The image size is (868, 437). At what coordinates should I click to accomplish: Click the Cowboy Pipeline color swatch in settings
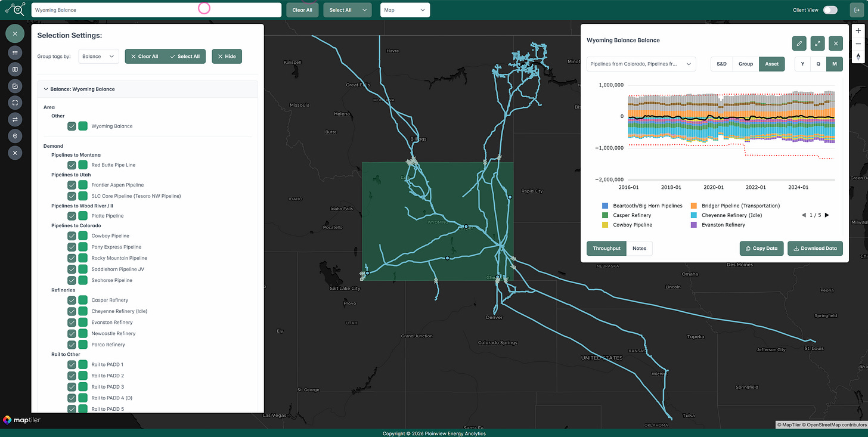(x=83, y=235)
